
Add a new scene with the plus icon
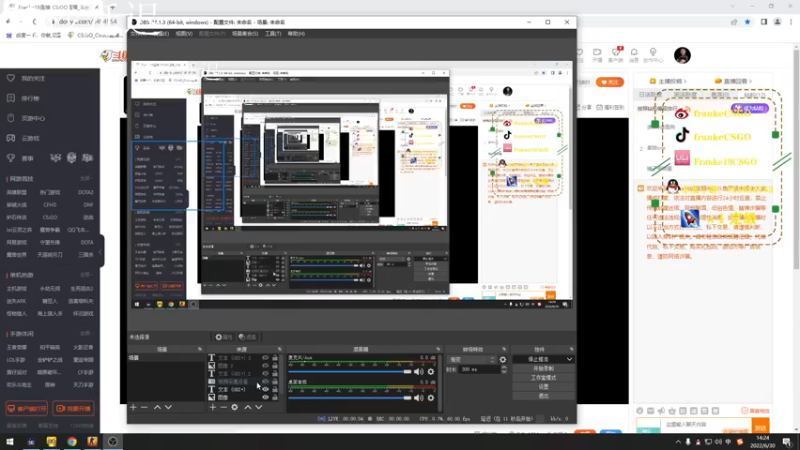click(x=133, y=407)
